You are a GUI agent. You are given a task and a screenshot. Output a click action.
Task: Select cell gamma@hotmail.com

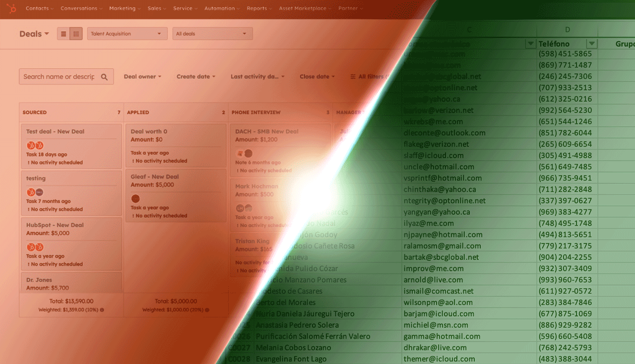[x=469, y=336]
